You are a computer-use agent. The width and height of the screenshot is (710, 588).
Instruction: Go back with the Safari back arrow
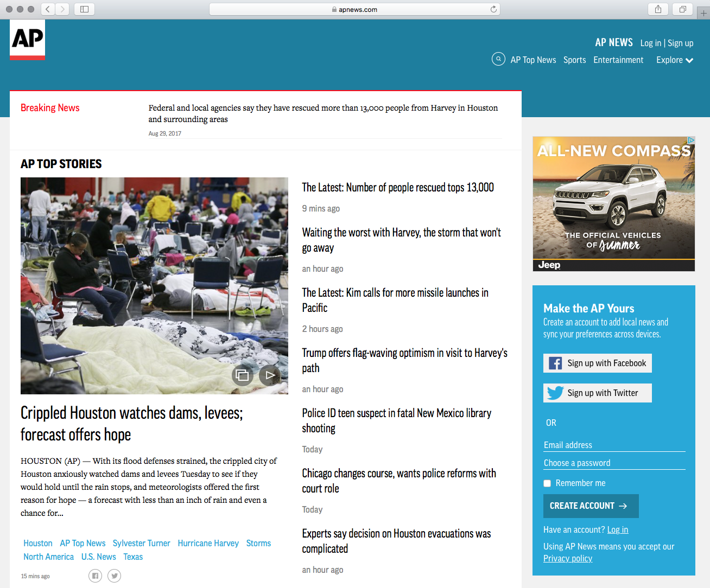point(48,9)
